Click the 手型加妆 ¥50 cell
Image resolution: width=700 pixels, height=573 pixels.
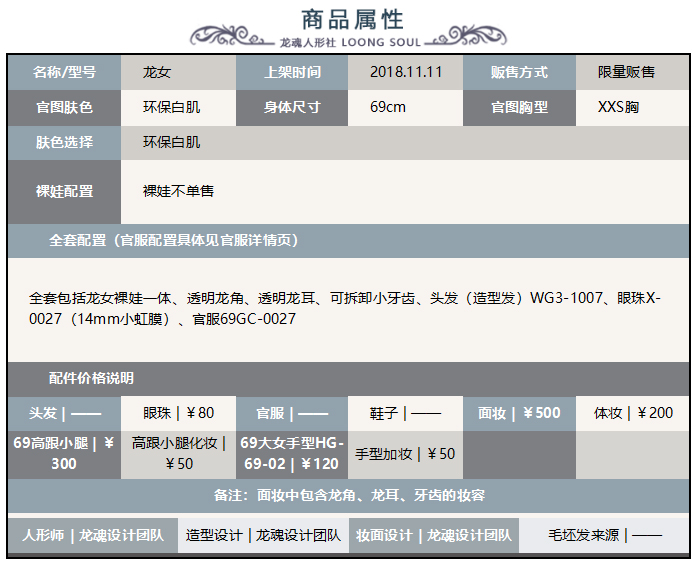405,454
